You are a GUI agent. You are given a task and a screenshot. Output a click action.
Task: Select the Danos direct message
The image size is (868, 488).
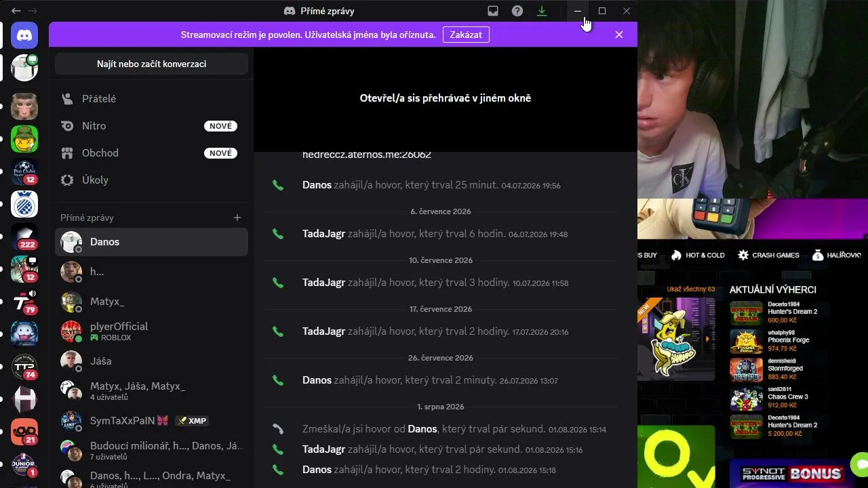pyautogui.click(x=151, y=242)
